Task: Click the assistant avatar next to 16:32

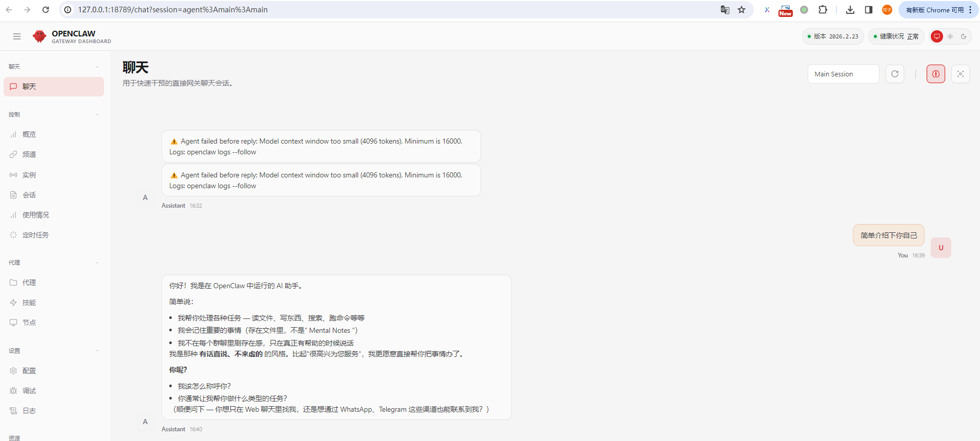Action: click(145, 197)
